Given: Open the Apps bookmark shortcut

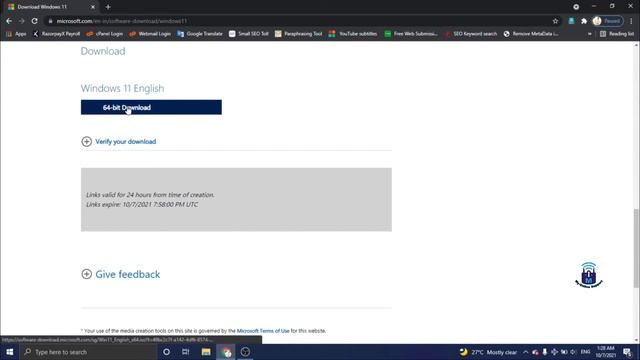Looking at the screenshot, I should (x=16, y=34).
